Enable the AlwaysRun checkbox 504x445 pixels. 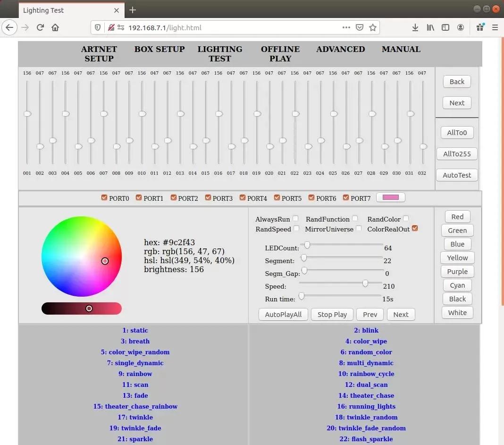coord(295,218)
